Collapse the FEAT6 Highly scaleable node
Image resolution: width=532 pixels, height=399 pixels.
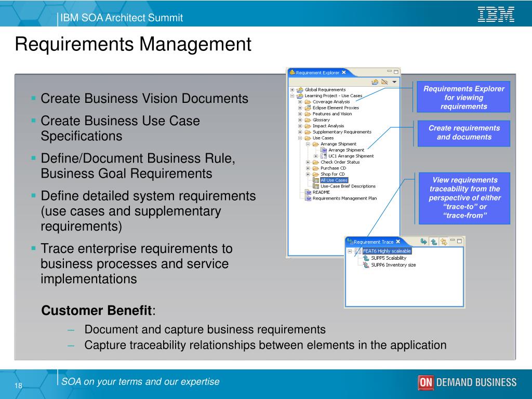click(350, 251)
